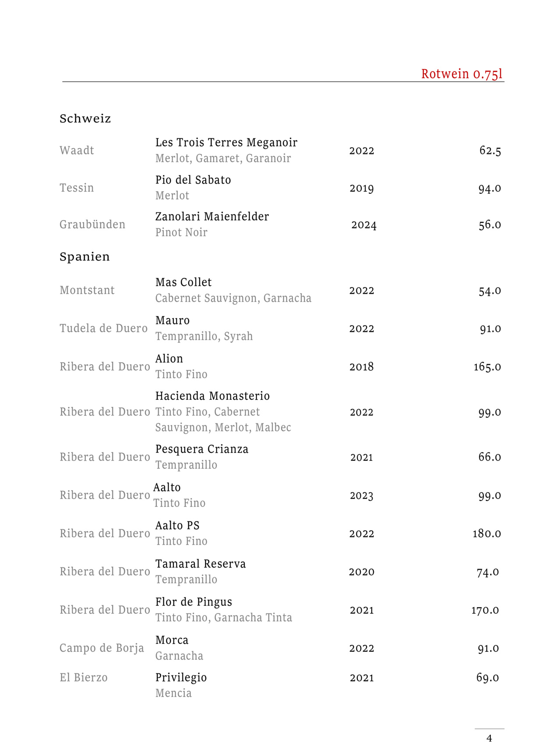Select the 'Flor de Pingus' wine name
This screenshot has width=535, height=756.
click(x=194, y=602)
